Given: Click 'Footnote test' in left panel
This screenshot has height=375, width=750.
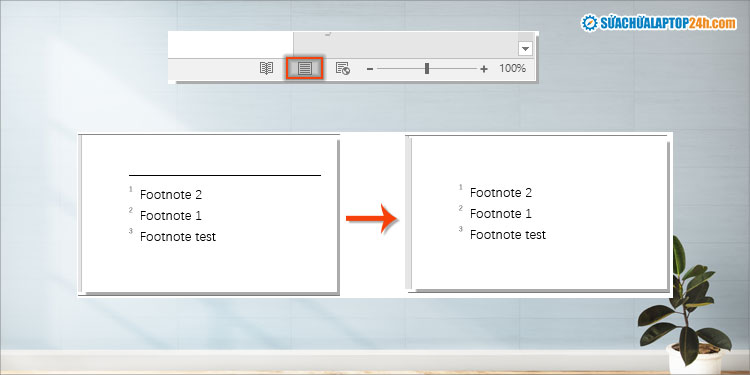Looking at the screenshot, I should (x=178, y=236).
